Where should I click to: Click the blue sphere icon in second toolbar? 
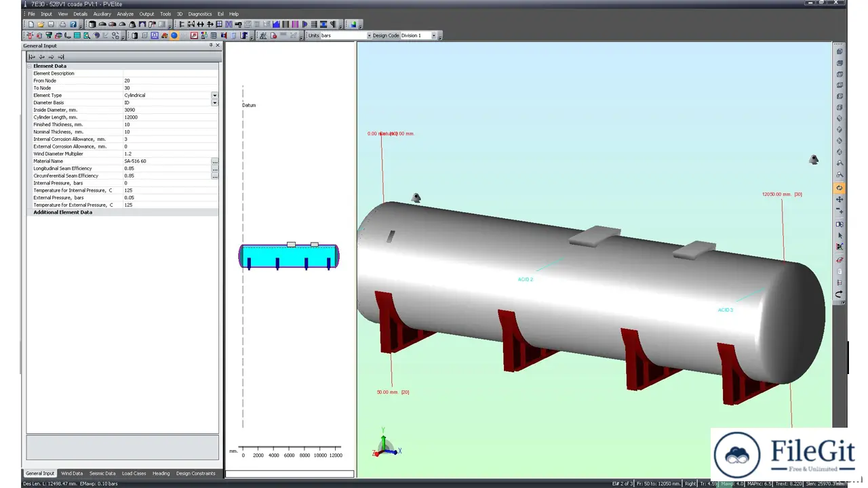pos(174,35)
